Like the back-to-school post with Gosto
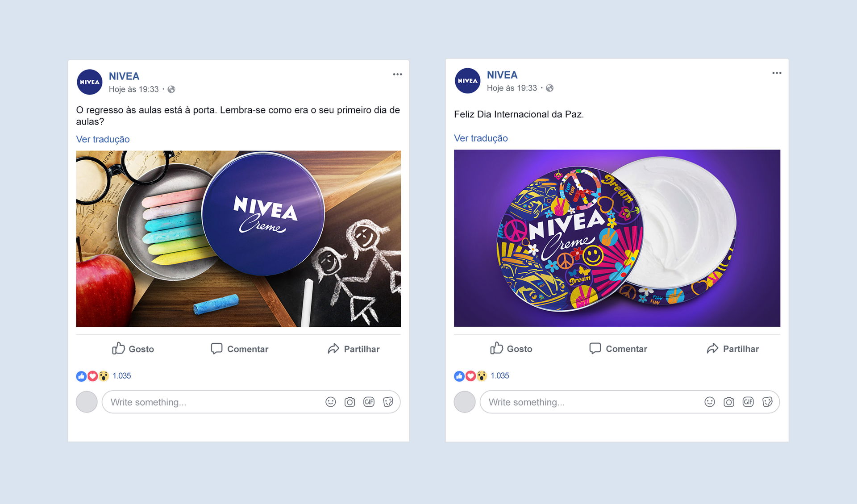Image resolution: width=857 pixels, height=504 pixels. [x=133, y=349]
